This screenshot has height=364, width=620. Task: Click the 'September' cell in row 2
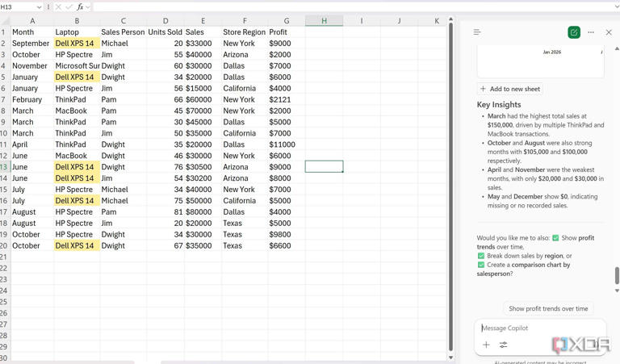(32, 43)
